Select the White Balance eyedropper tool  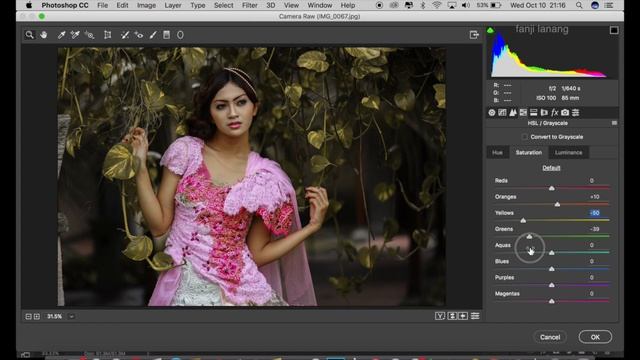(x=61, y=35)
